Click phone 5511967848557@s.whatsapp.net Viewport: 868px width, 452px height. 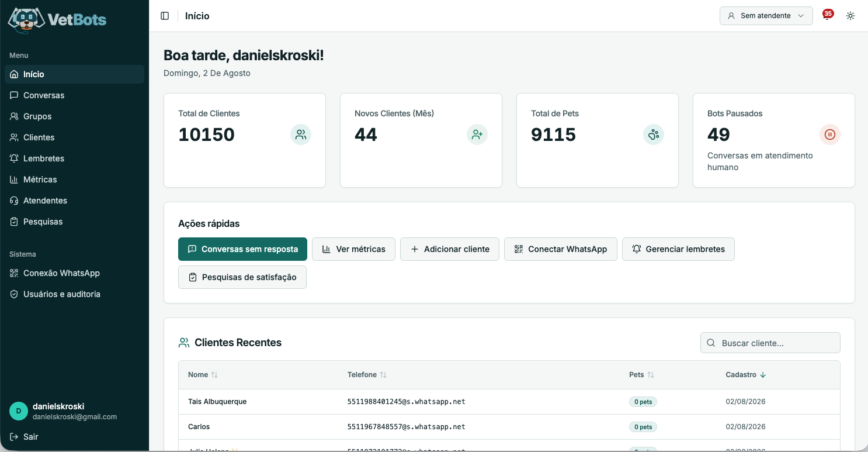pos(407,427)
